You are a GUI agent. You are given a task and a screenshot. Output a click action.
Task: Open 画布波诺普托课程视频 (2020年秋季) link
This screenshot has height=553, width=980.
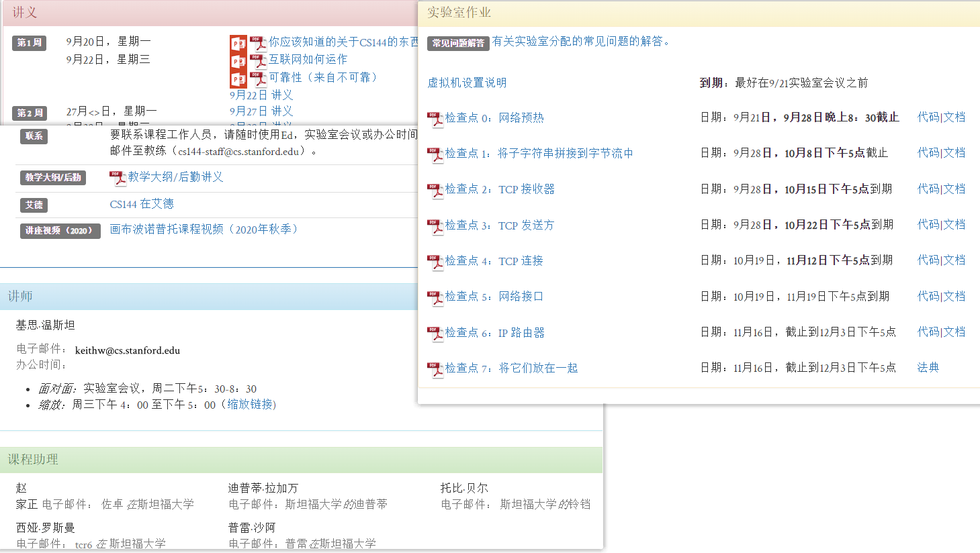click(x=204, y=230)
